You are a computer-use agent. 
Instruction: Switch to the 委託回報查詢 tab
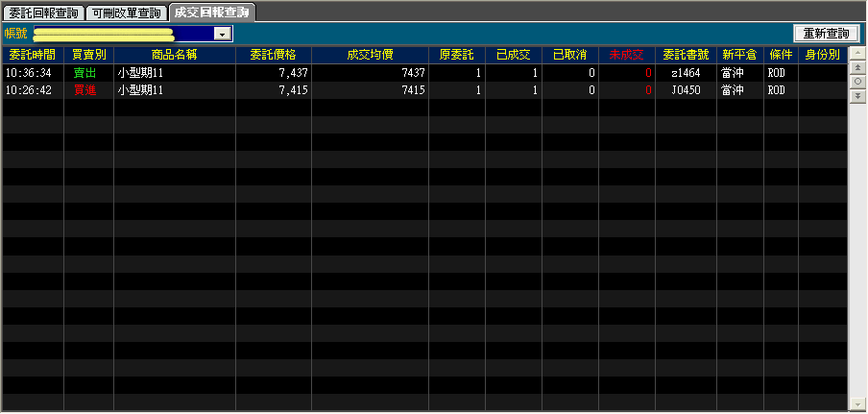[44, 12]
